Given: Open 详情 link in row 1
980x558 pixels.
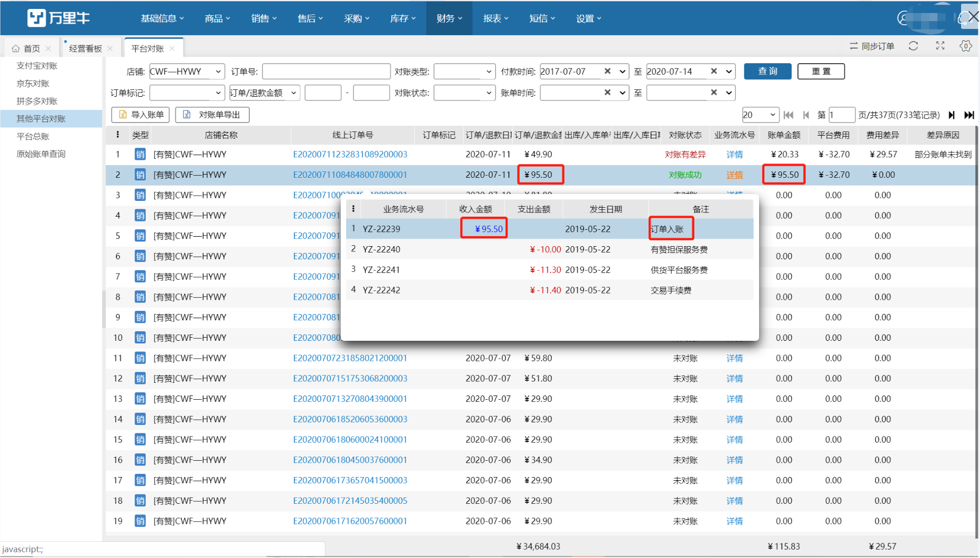Looking at the screenshot, I should click(734, 154).
